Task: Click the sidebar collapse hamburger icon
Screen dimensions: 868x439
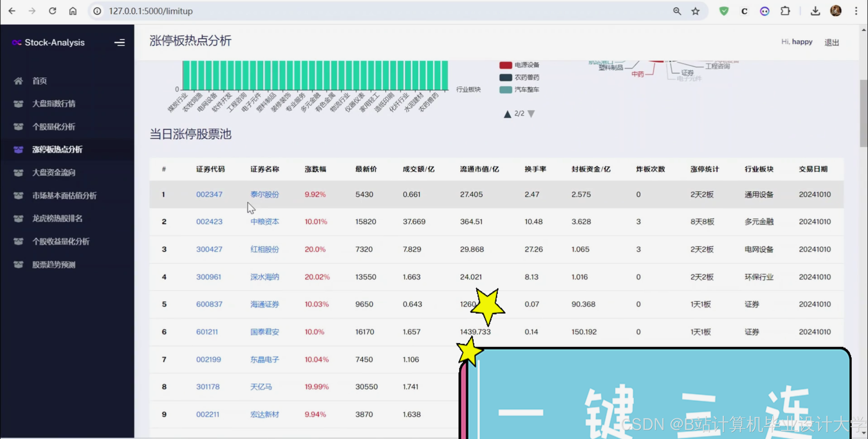Action: point(119,42)
